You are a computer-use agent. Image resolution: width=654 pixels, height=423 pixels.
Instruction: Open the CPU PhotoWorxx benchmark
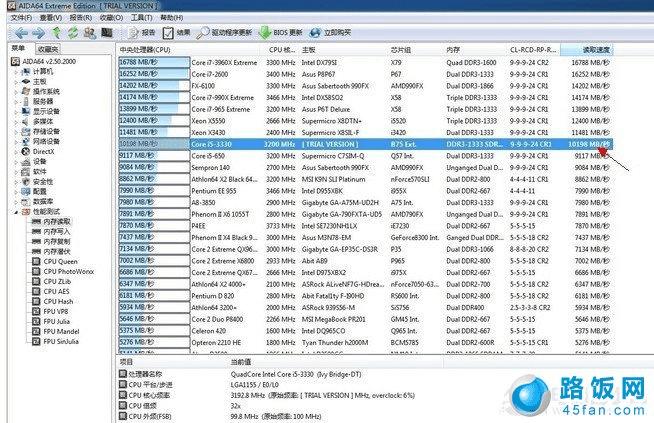(x=63, y=272)
